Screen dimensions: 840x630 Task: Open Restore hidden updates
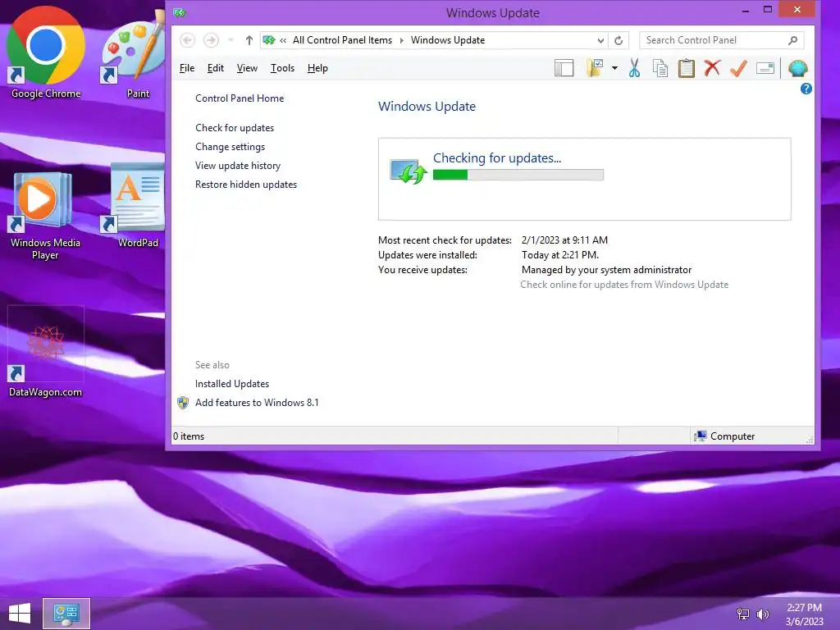(x=246, y=185)
